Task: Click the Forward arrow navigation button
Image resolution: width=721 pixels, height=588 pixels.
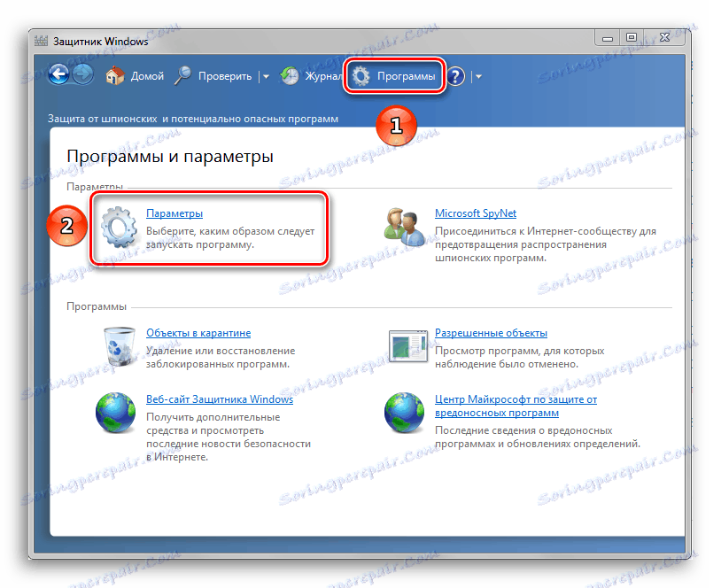Action: [82, 74]
